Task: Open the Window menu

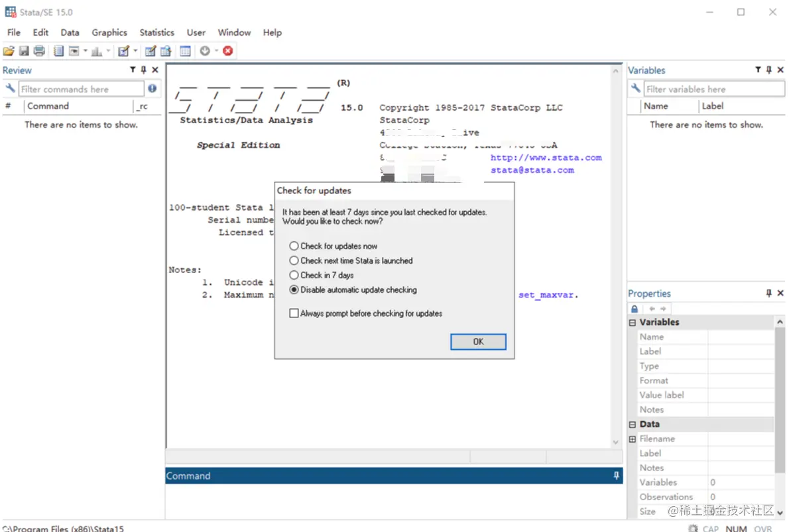Action: click(234, 32)
